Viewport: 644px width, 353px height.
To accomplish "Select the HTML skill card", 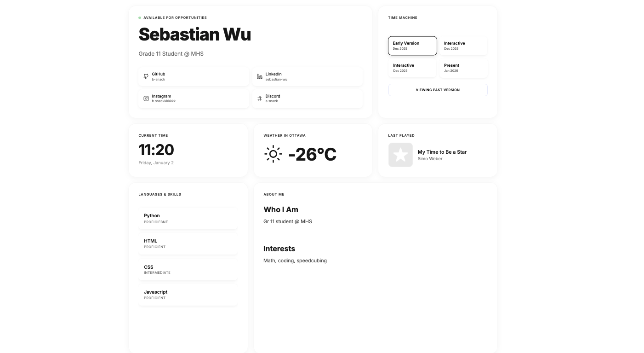I will pos(188,243).
